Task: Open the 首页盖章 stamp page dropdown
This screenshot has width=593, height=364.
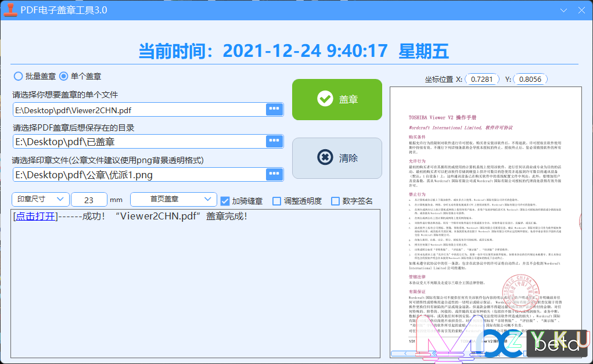Action: point(174,199)
